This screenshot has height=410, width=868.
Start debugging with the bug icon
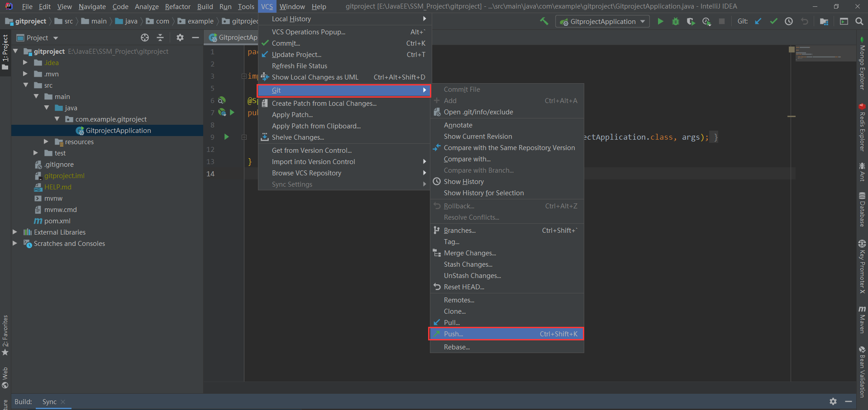(x=676, y=21)
